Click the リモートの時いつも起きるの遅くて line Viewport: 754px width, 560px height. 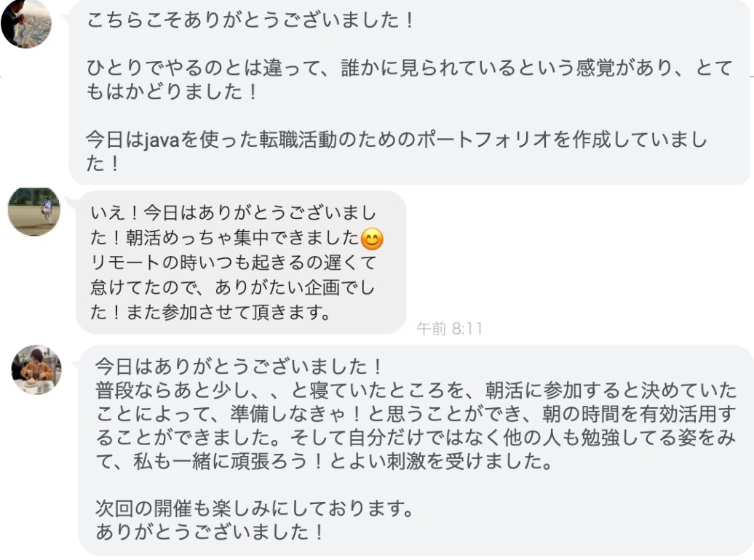(233, 263)
